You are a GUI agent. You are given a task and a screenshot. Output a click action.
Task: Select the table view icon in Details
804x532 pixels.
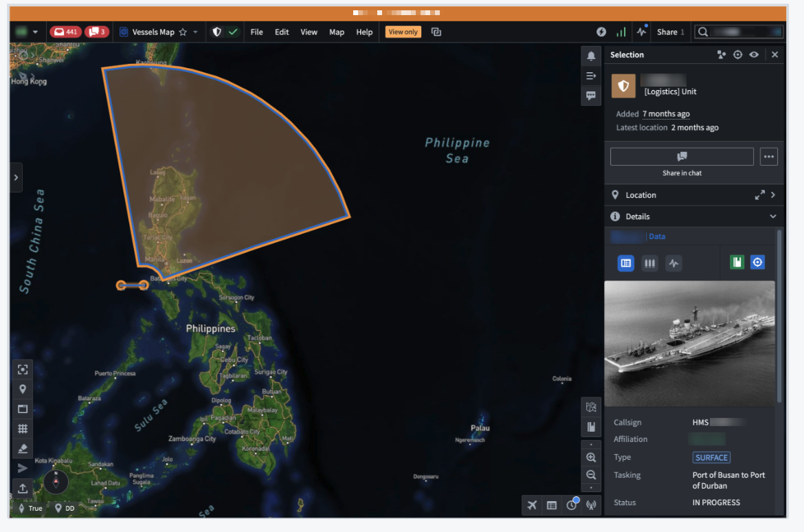click(x=625, y=263)
